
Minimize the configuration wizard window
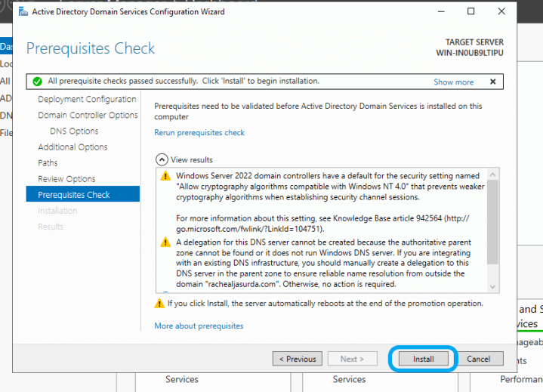(441, 11)
